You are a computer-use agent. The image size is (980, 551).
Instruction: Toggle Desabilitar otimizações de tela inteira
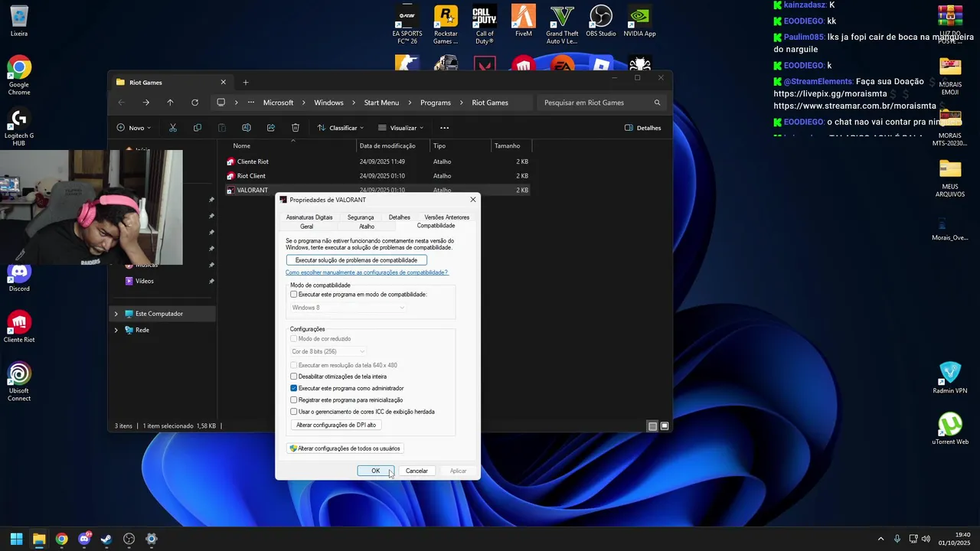[x=294, y=377]
